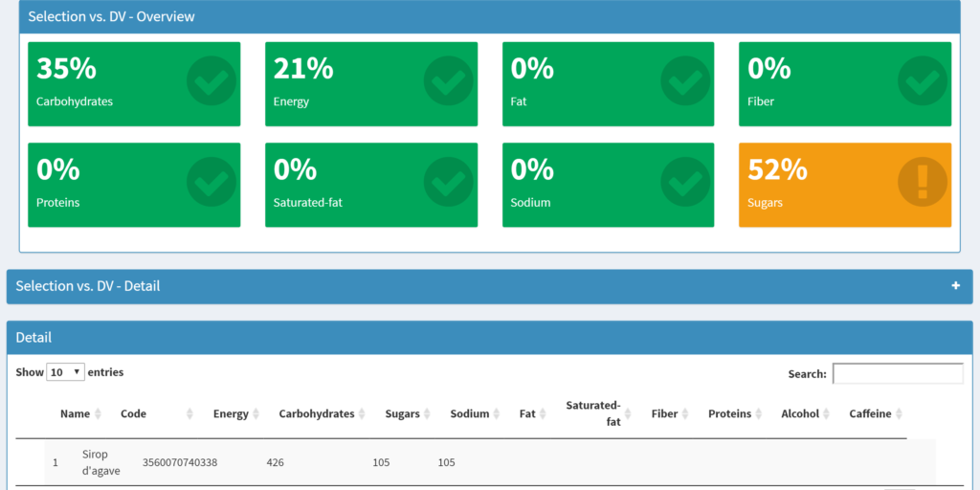Viewport: 980px width, 490px height.
Task: Sort table by Caffeine column
Action: [x=871, y=414]
